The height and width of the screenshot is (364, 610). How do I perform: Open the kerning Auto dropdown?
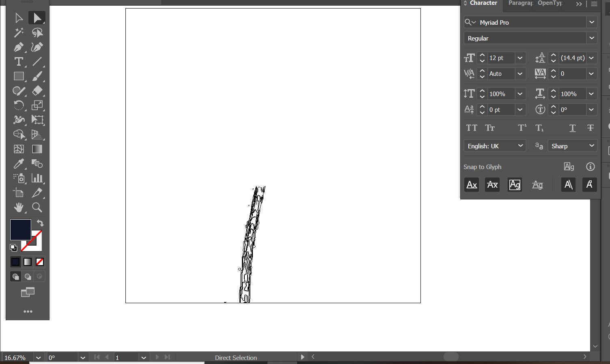[520, 74]
